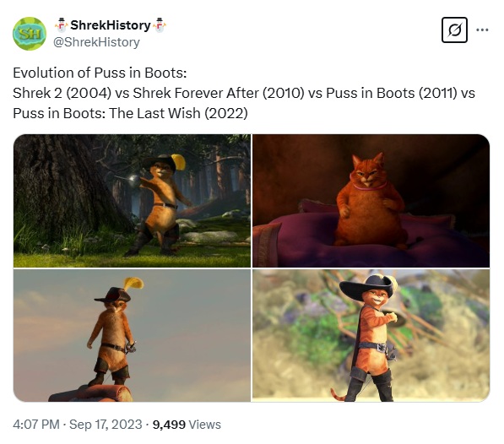Open the fat Puss on purple cushion image

(x=371, y=201)
